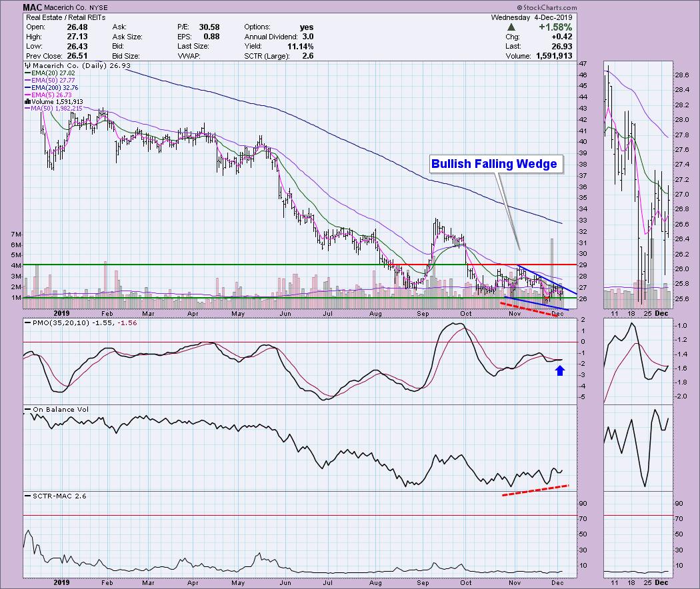Select the Macerich Co. company name

point(65,8)
